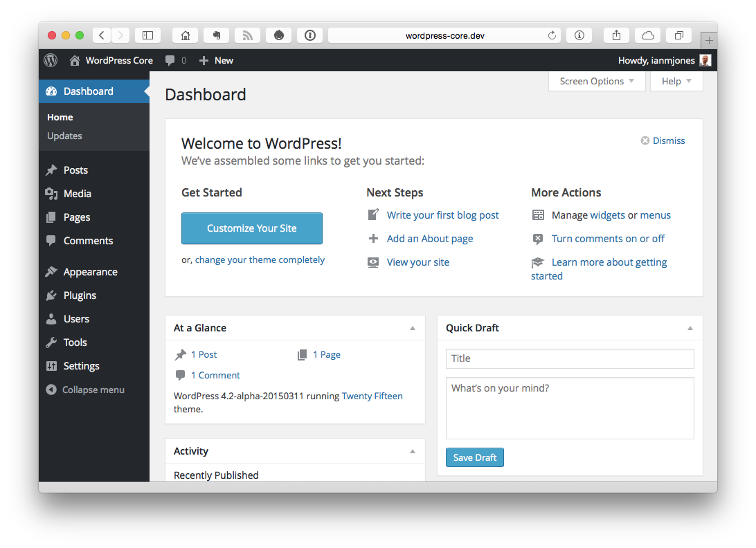This screenshot has width=756, height=548.
Task: Open the Screen Options dropdown
Action: point(596,81)
